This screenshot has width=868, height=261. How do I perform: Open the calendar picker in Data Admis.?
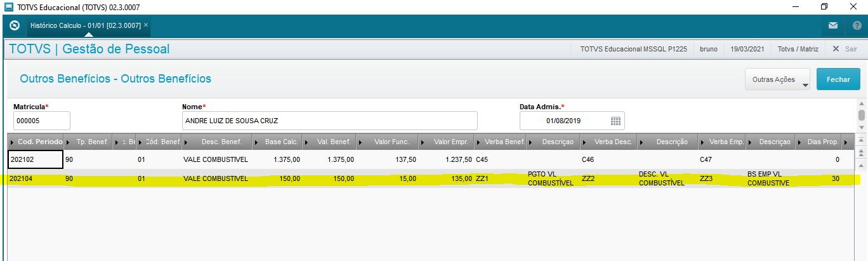point(615,121)
